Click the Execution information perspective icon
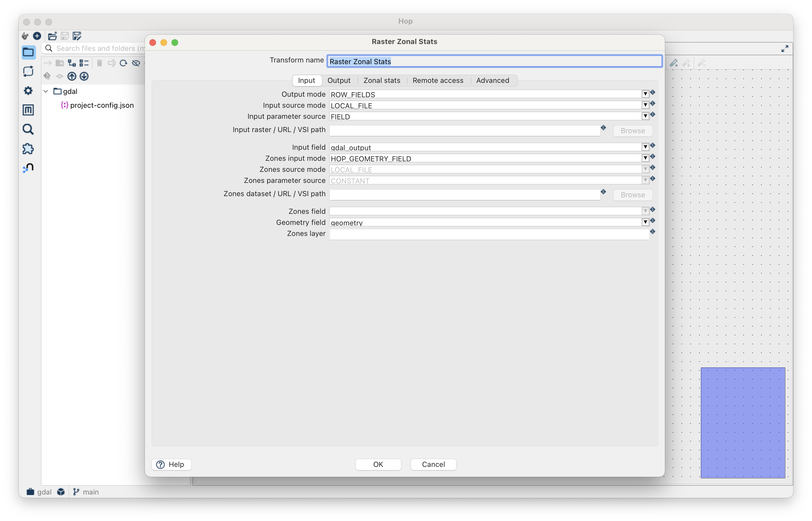This screenshot has height=521, width=812. [28, 71]
